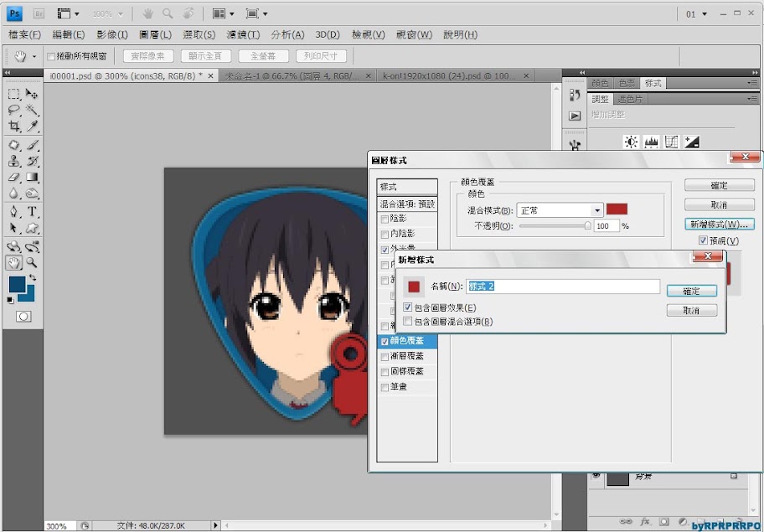Click the 新增樣式 button
The width and height of the screenshot is (764, 532).
(x=719, y=225)
